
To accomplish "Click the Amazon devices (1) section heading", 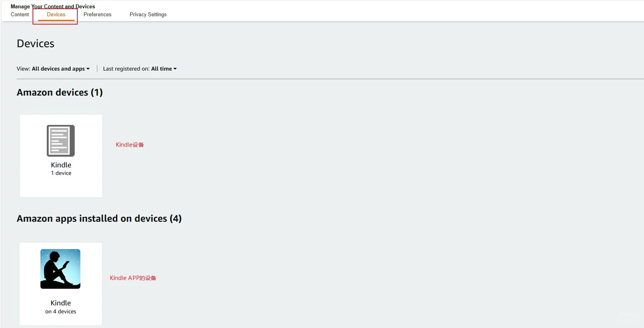I will (59, 92).
